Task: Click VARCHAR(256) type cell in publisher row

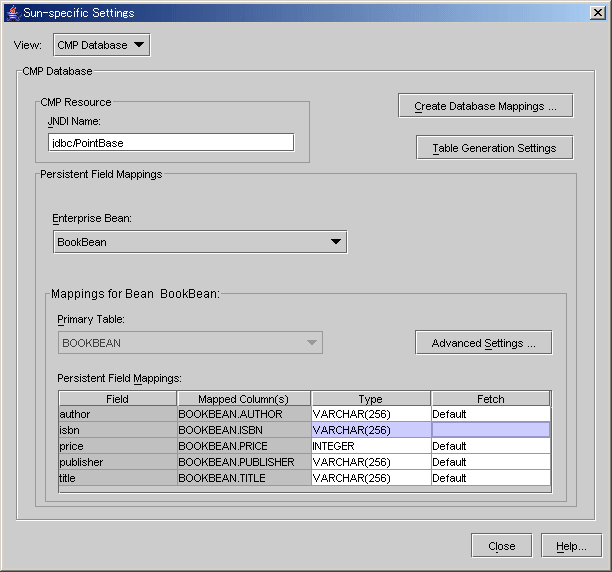Action: tap(371, 462)
